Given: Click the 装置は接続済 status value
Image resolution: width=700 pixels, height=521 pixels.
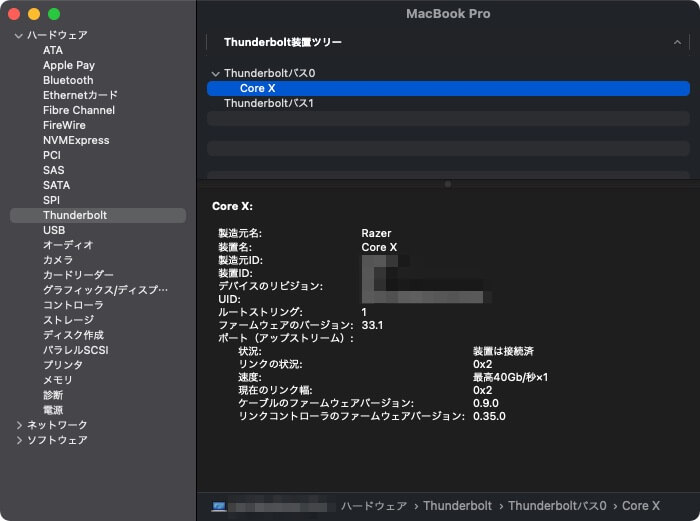Looking at the screenshot, I should pos(503,351).
